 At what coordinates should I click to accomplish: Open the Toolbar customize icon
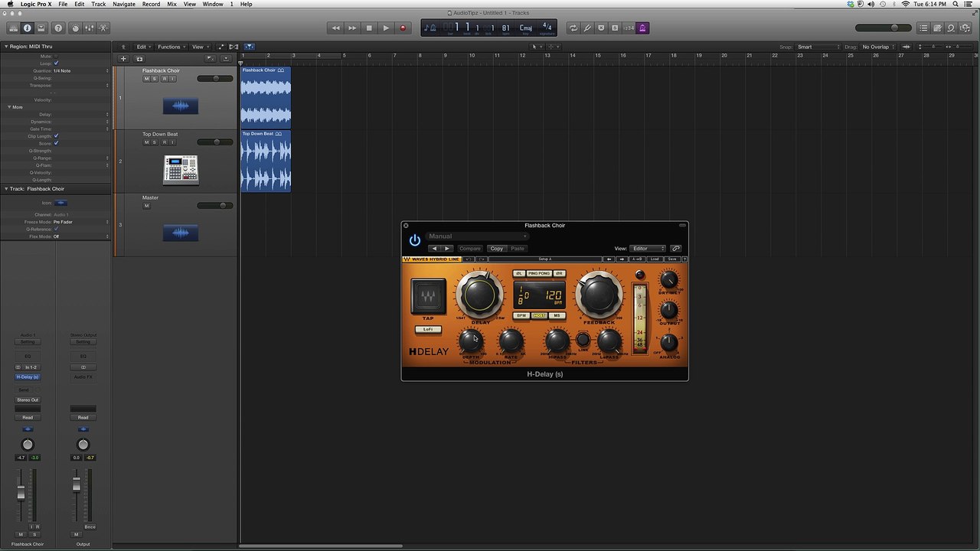pyautogui.click(x=41, y=28)
